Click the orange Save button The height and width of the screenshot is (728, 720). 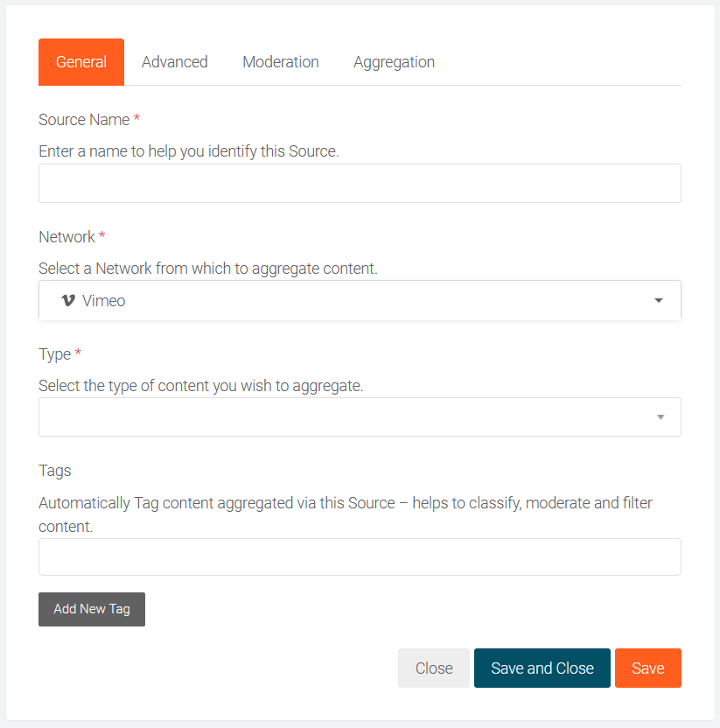tap(647, 668)
